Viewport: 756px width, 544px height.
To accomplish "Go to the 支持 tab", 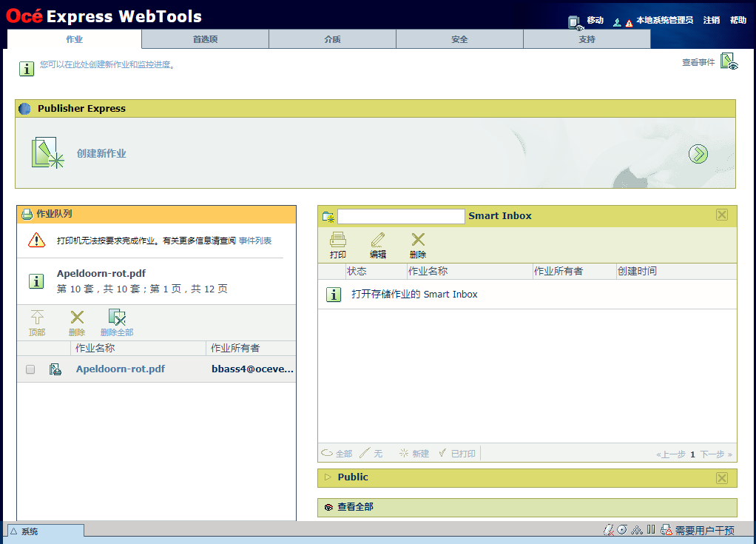I will click(587, 39).
